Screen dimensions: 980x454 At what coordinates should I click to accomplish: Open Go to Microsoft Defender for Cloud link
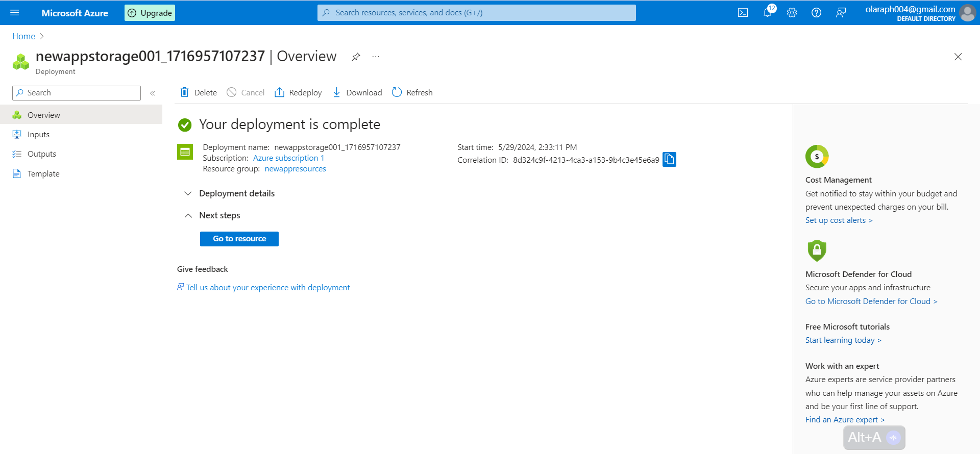coord(871,301)
